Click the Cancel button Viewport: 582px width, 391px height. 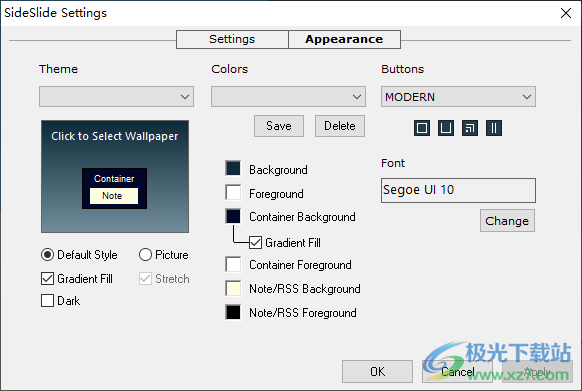(457, 371)
